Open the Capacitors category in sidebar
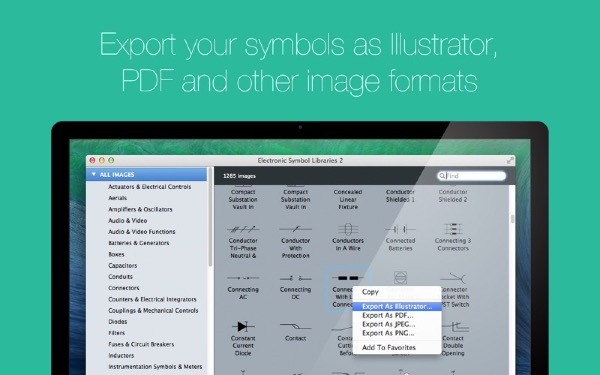The image size is (600, 375). pyautogui.click(x=122, y=265)
